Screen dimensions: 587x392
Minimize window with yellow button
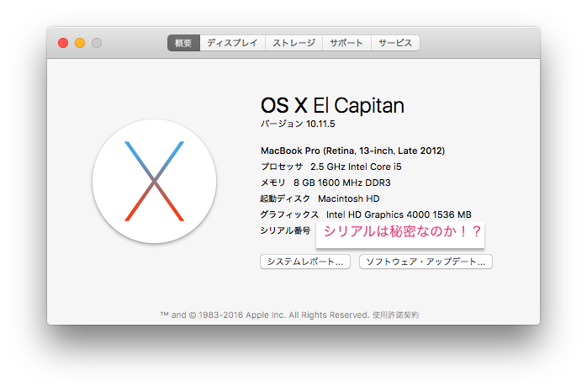coord(80,43)
